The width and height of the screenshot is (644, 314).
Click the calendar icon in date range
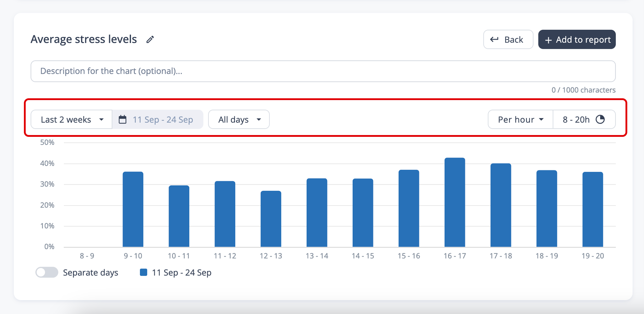(122, 120)
